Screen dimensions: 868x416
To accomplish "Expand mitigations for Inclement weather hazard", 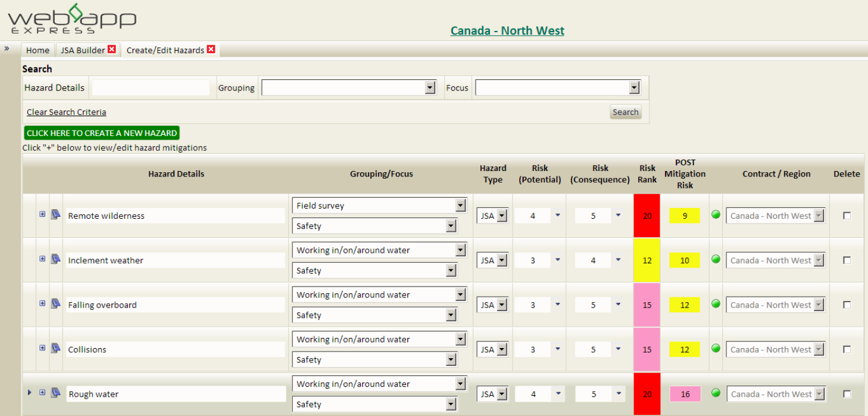I will [x=42, y=259].
